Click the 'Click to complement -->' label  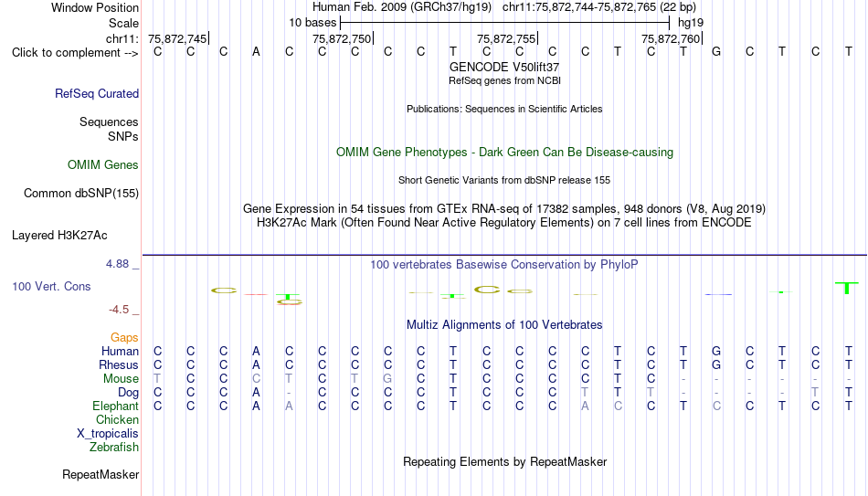[x=75, y=53]
